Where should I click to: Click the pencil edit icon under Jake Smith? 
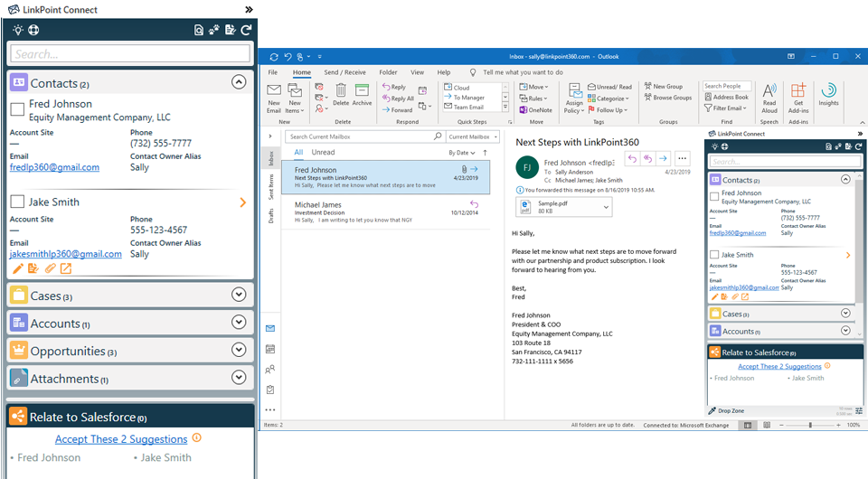(18, 268)
